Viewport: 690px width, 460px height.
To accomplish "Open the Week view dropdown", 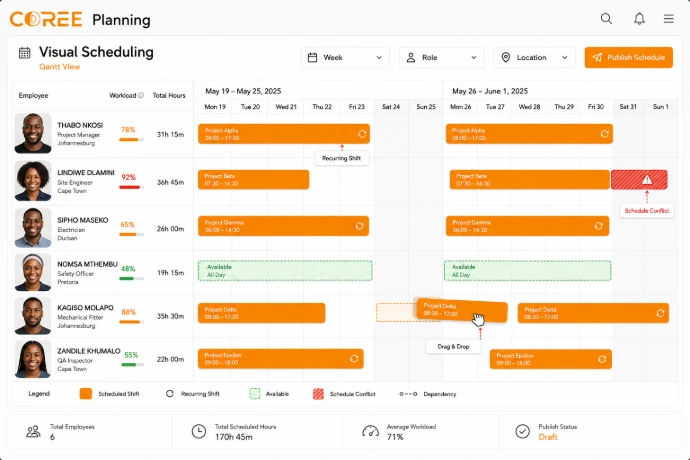I will [x=345, y=58].
